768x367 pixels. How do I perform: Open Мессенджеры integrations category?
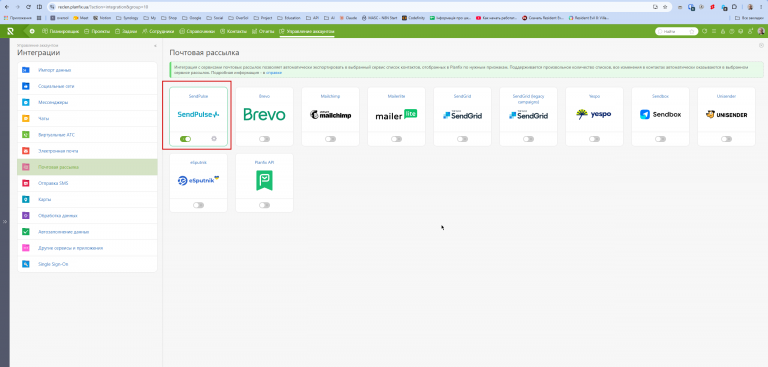(x=87, y=102)
